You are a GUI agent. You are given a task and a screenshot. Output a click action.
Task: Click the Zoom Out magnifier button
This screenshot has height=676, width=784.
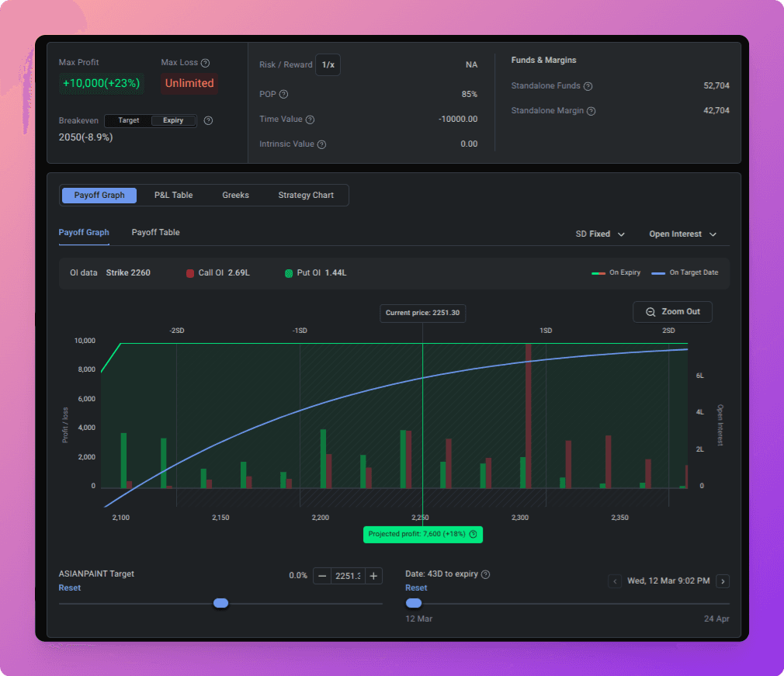672,312
